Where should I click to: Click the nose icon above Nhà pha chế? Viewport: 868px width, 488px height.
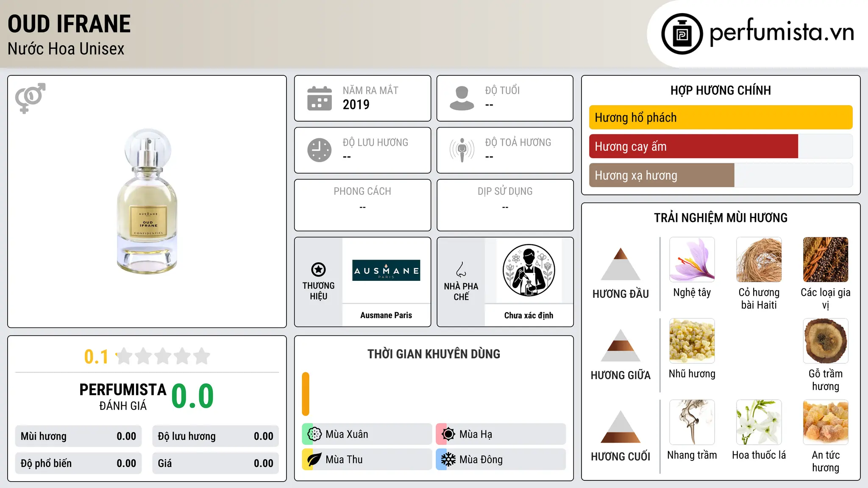[461, 269]
